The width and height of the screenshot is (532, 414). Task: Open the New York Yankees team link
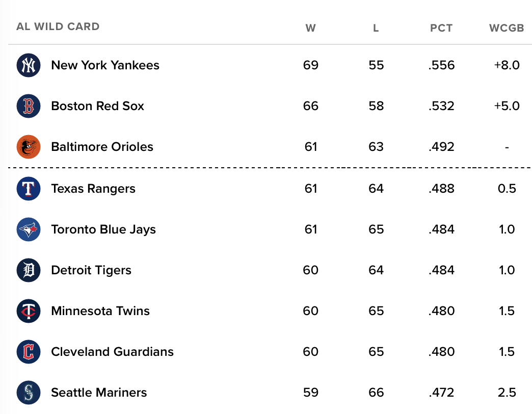tap(105, 65)
